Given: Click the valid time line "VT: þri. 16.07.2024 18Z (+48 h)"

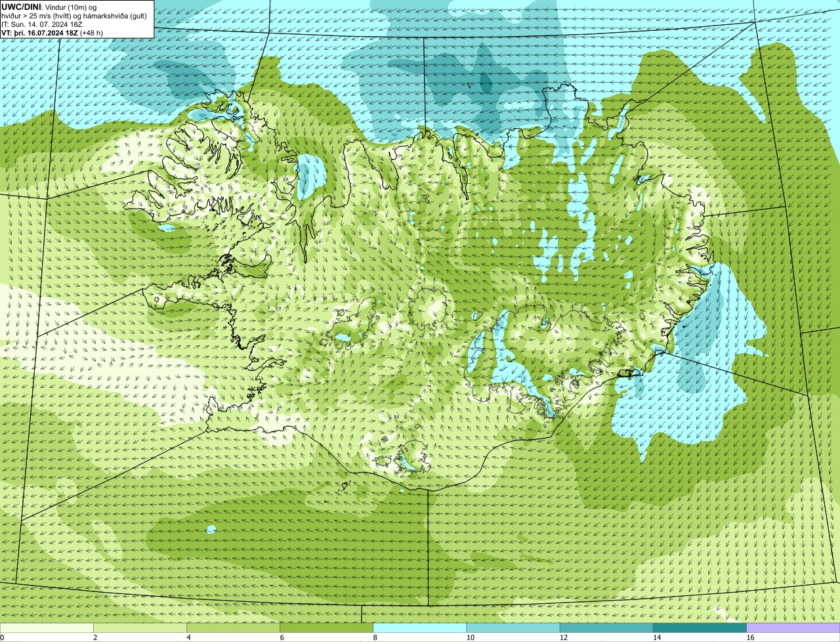Looking at the screenshot, I should (52, 32).
